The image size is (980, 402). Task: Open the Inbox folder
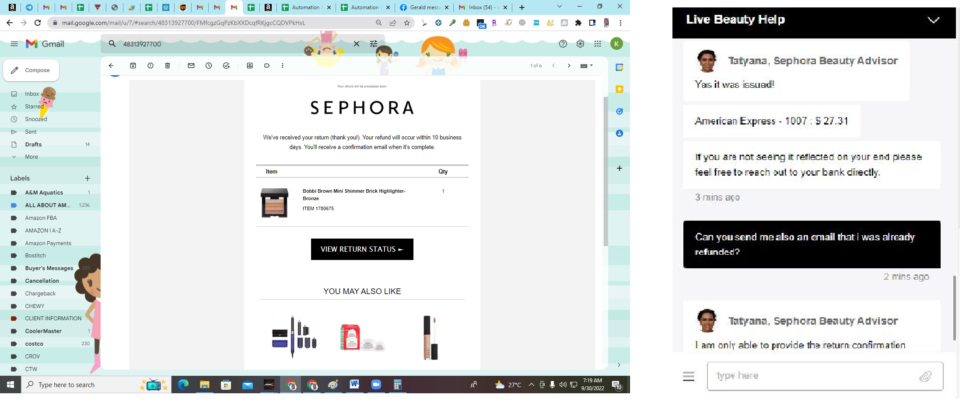32,94
